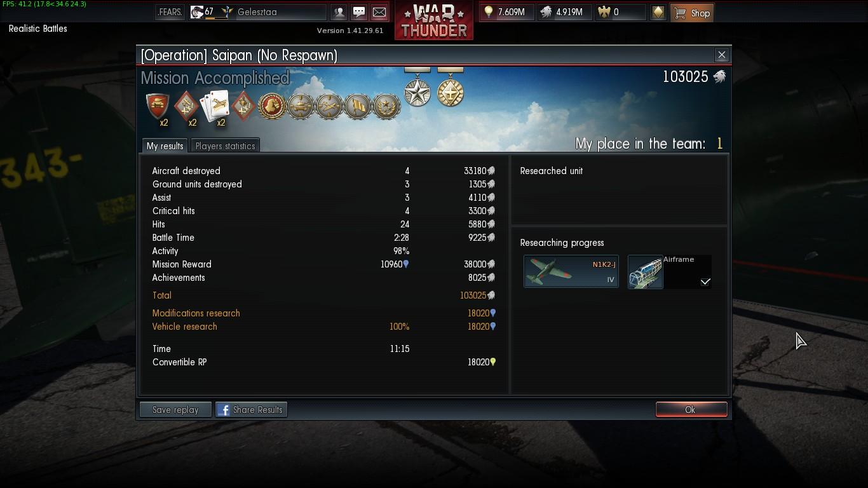Switch to Players statistics tab
Image resolution: width=868 pixels, height=488 pixels.
(225, 146)
